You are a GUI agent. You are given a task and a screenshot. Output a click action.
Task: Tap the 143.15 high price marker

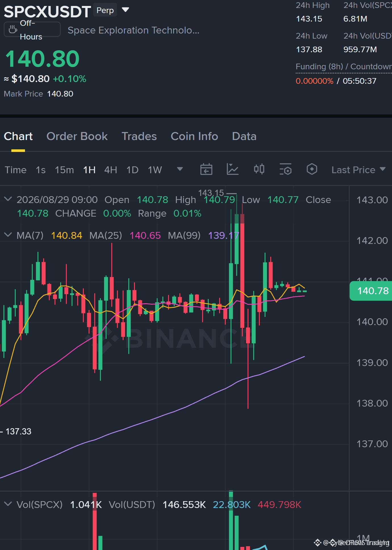[211, 193]
